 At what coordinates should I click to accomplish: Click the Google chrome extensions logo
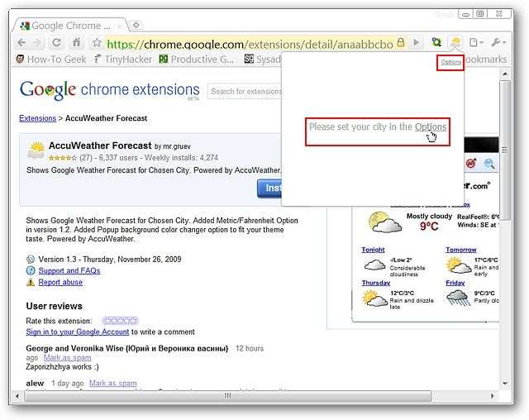click(110, 90)
